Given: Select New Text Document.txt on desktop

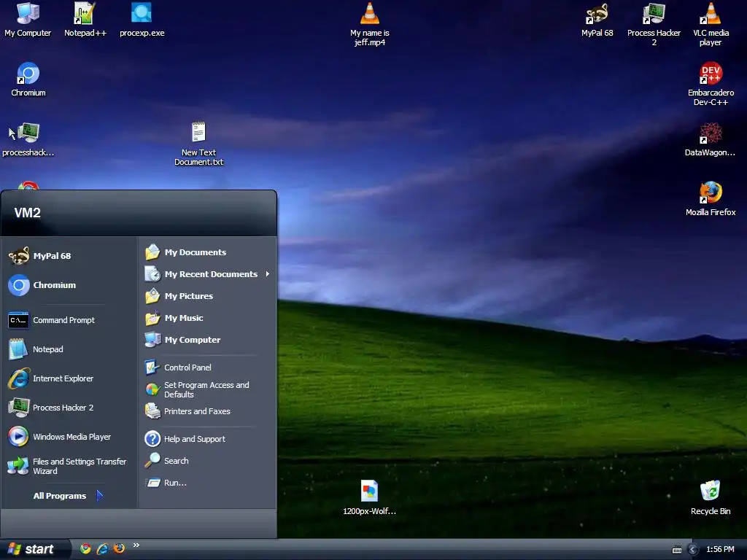Looking at the screenshot, I should coord(198,144).
